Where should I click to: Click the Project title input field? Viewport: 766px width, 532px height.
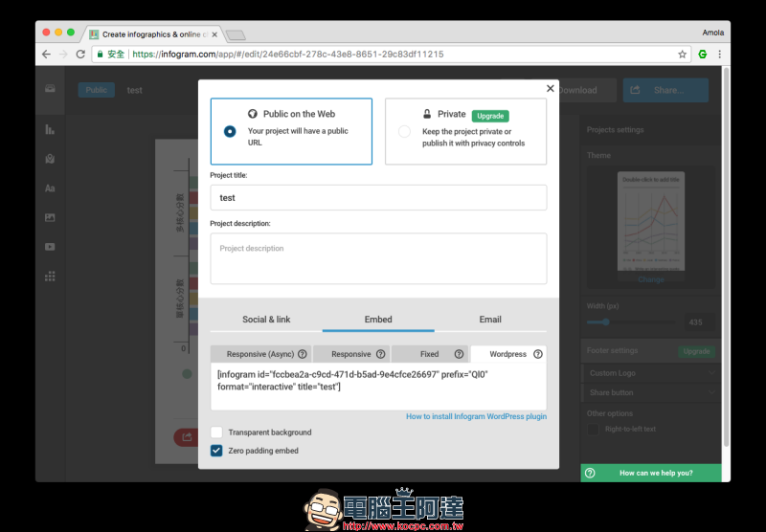pyautogui.click(x=378, y=198)
